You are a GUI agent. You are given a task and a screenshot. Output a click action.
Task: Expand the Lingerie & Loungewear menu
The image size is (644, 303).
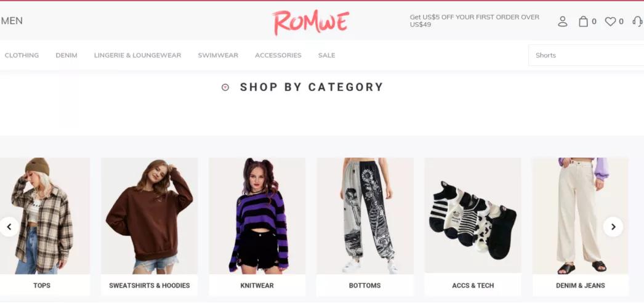tap(137, 55)
